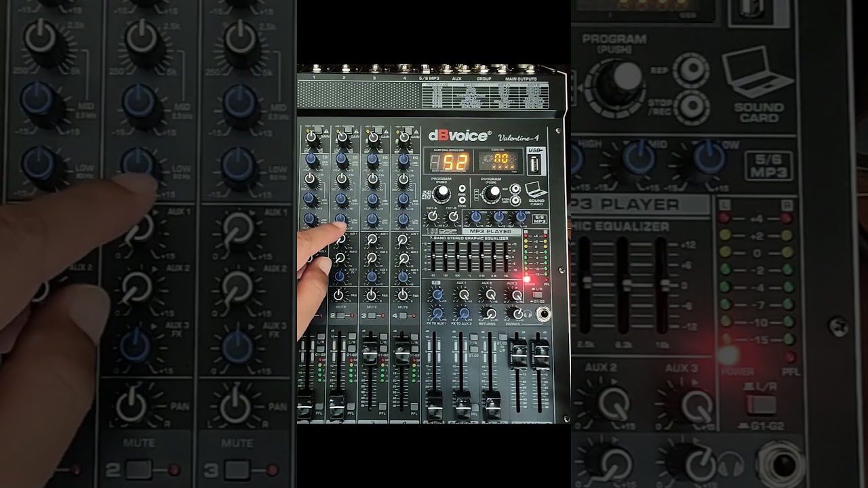Click the 7-Band Stereo Graphic Equalizer heading
This screenshot has width=868, height=488.
coord(469,238)
